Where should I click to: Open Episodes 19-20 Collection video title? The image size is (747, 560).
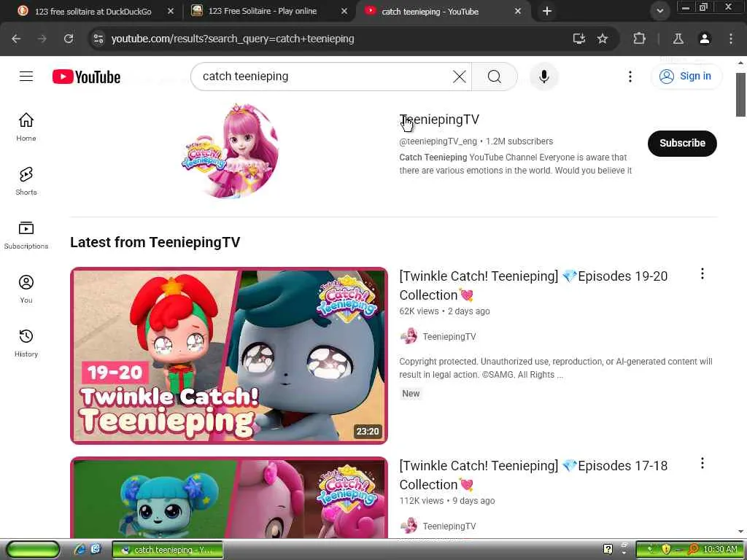pyautogui.click(x=533, y=285)
